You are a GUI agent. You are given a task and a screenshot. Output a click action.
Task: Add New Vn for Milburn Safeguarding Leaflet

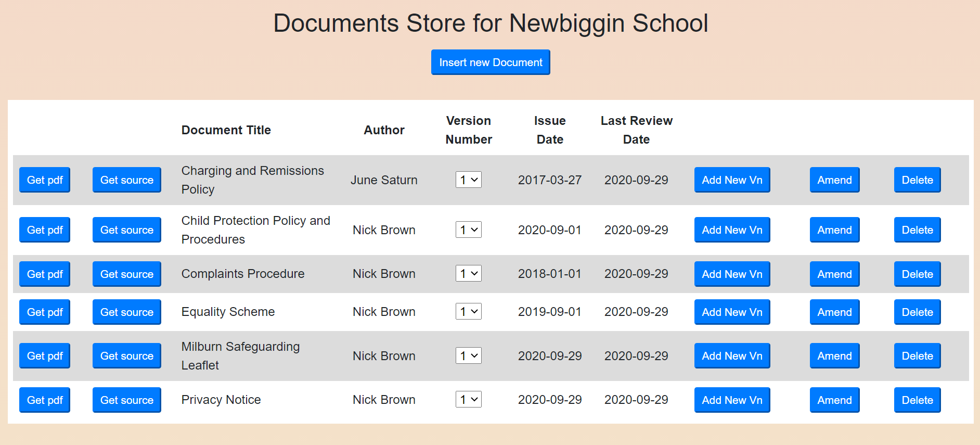coord(732,356)
